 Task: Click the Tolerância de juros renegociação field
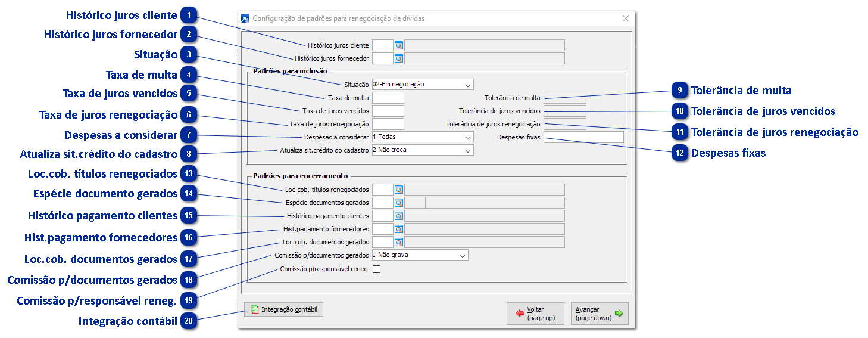(x=565, y=124)
